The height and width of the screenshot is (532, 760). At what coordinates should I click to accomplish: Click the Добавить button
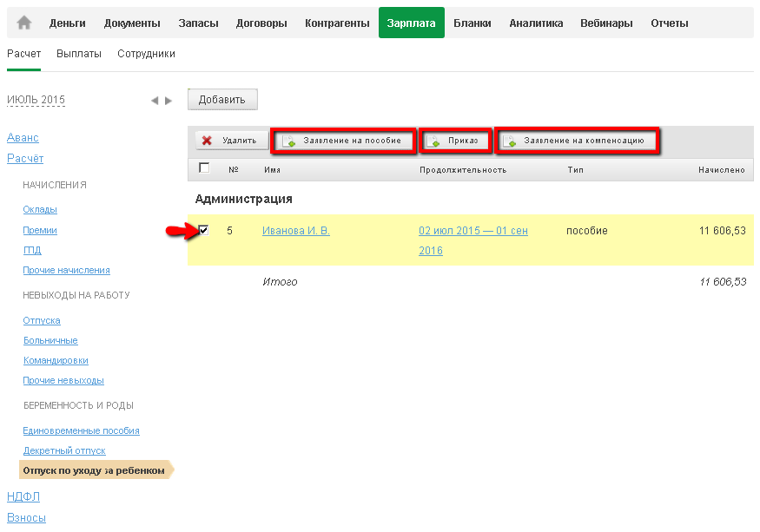point(222,99)
